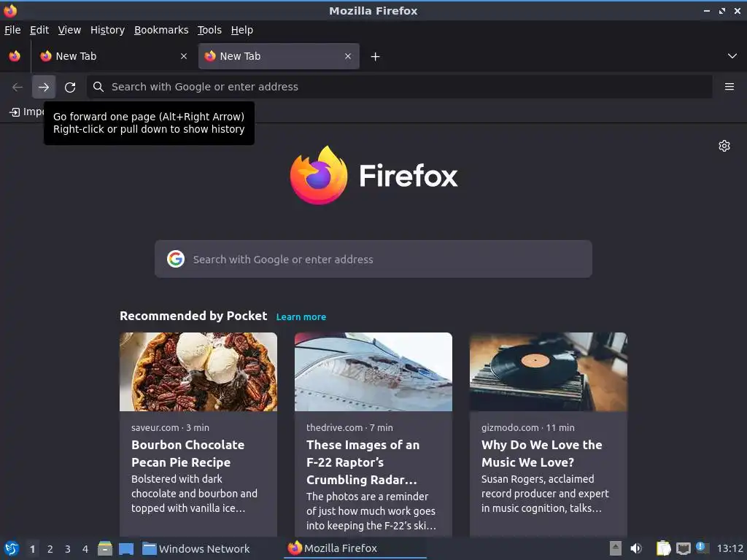
Task: Click the forward arrow navigation button
Action: tap(44, 87)
